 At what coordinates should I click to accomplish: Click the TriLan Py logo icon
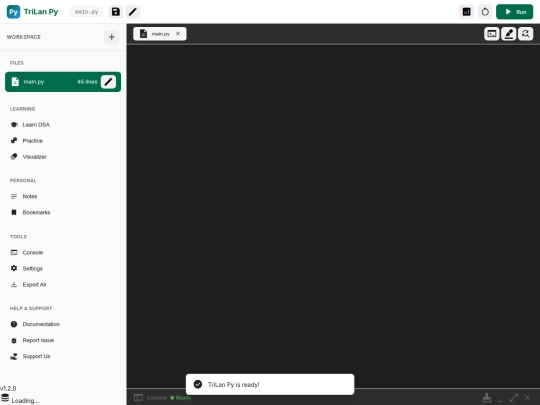coord(13,12)
